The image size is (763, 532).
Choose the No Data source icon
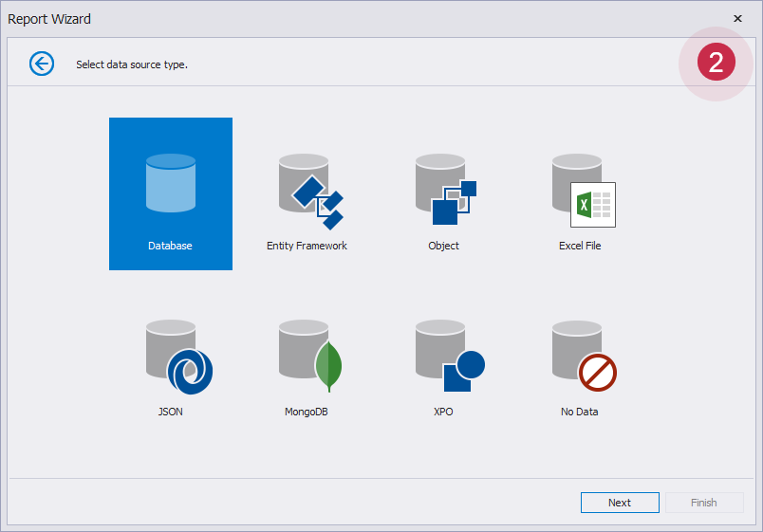tap(584, 356)
